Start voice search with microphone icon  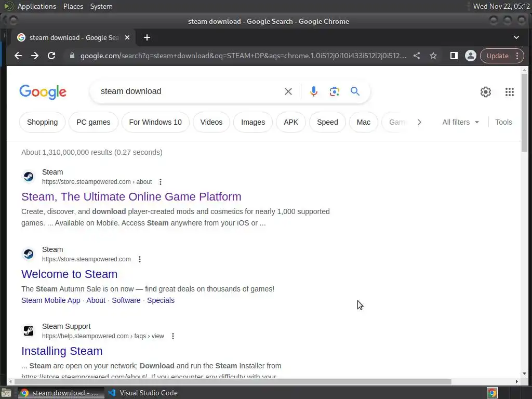coord(314,91)
